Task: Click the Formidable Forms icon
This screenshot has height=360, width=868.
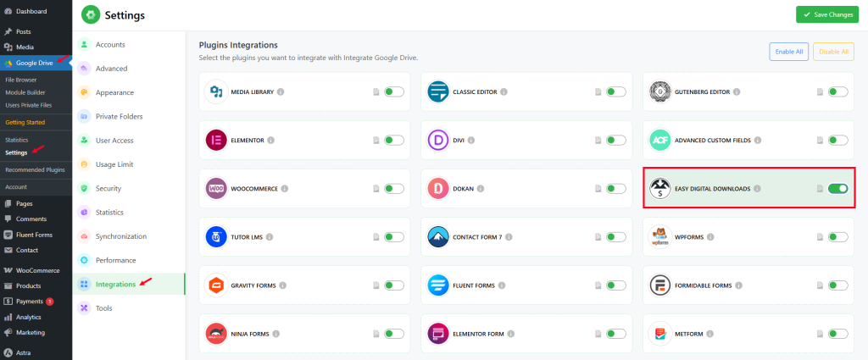Action: 659,285
